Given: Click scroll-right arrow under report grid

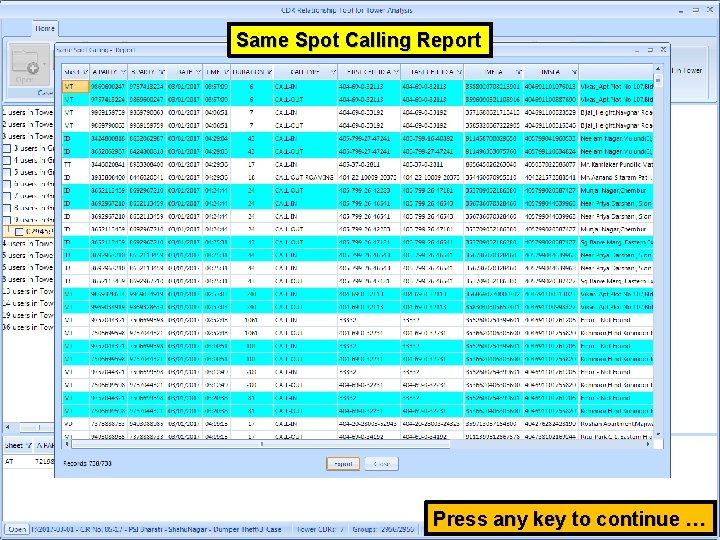Looking at the screenshot, I should pyautogui.click(x=648, y=444).
